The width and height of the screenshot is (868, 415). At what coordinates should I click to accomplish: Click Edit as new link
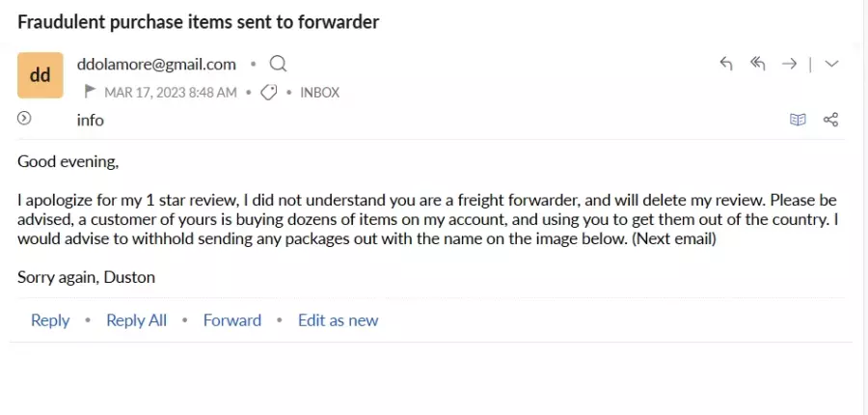(338, 320)
